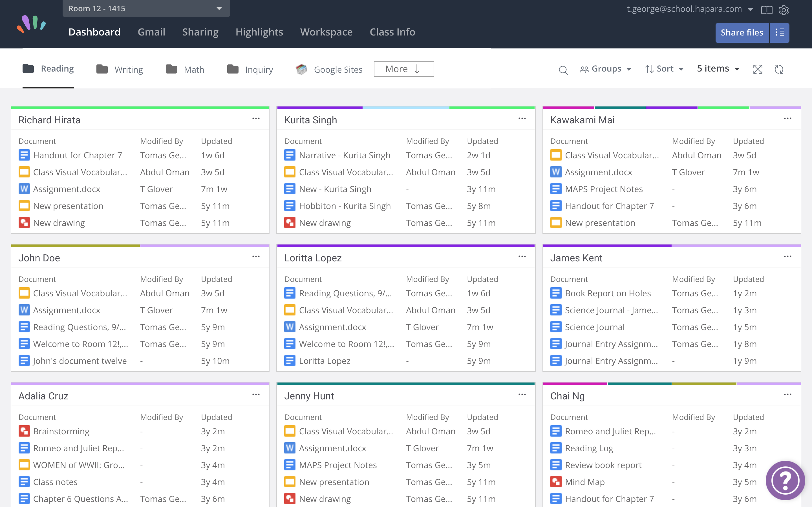Open the Google Sites folder icon

(x=302, y=69)
